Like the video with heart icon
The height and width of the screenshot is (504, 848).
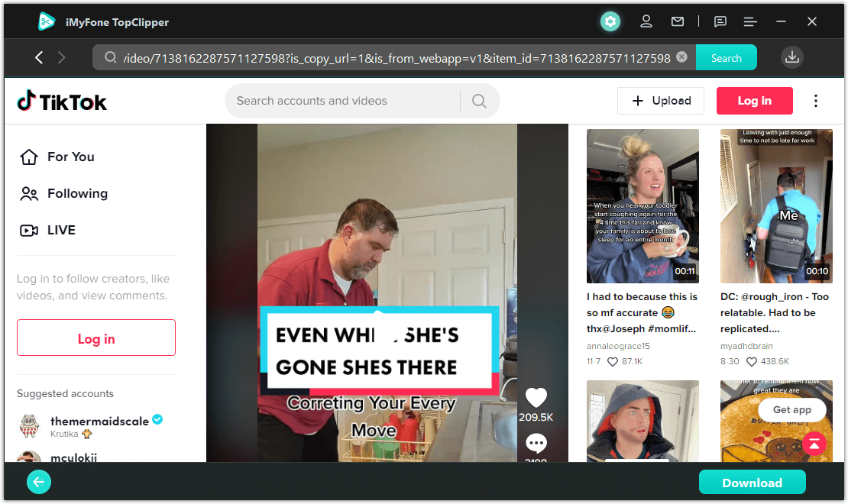click(536, 398)
